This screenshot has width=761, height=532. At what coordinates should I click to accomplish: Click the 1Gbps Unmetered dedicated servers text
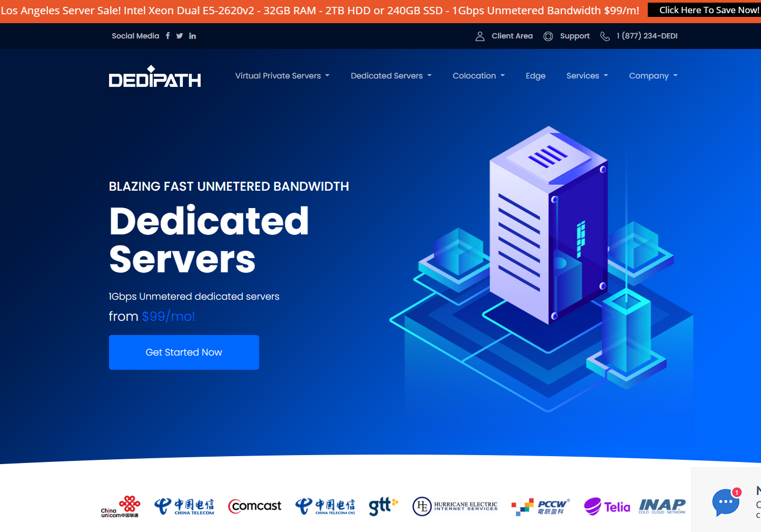(x=194, y=297)
